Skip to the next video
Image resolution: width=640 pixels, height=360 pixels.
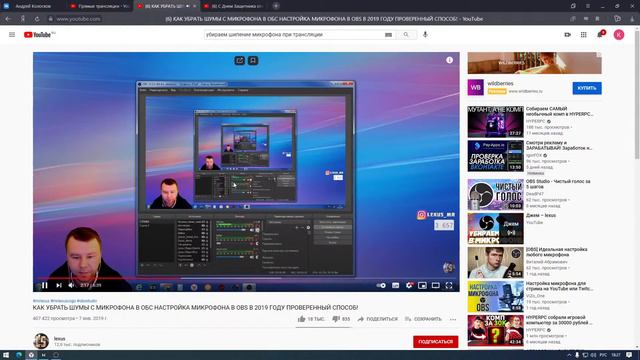59,285
